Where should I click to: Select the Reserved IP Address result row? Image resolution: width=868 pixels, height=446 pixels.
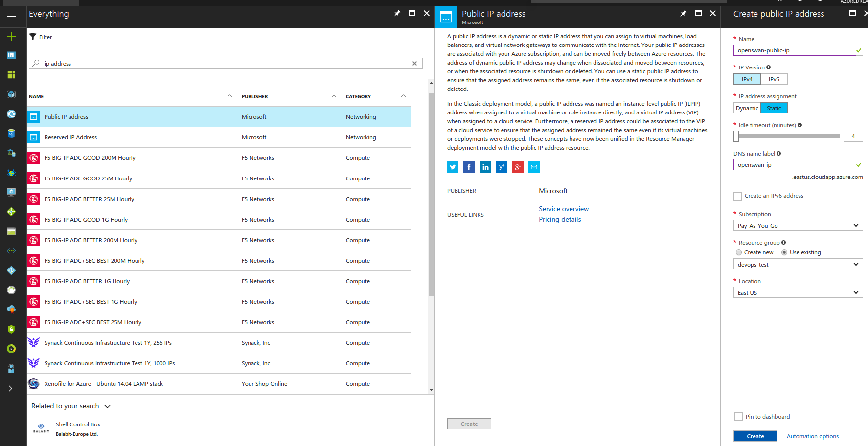pyautogui.click(x=219, y=137)
